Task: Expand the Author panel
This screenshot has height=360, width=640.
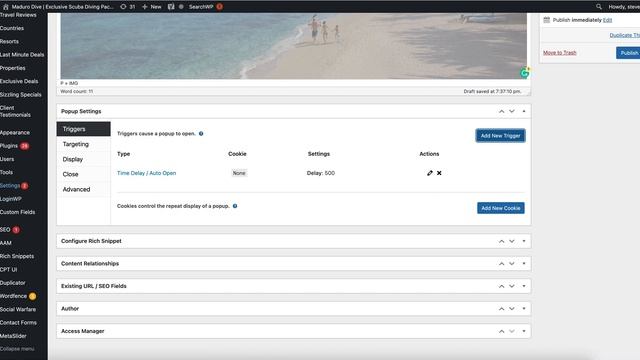Action: [524, 309]
